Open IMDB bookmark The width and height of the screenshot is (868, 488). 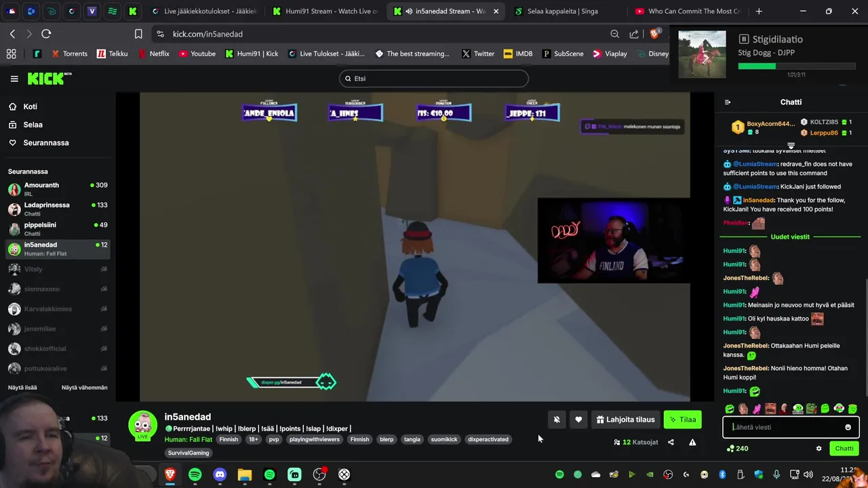tap(518, 54)
